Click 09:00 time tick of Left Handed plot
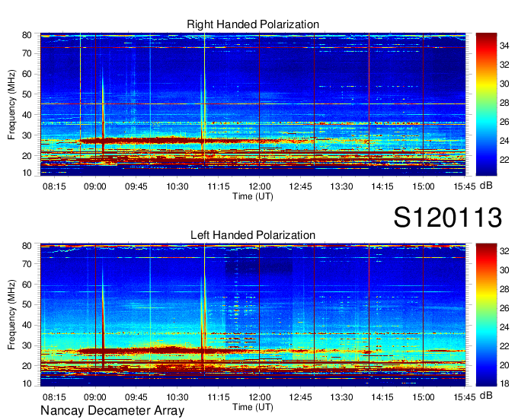This screenshot has width=518, height=420. pyautogui.click(x=95, y=397)
